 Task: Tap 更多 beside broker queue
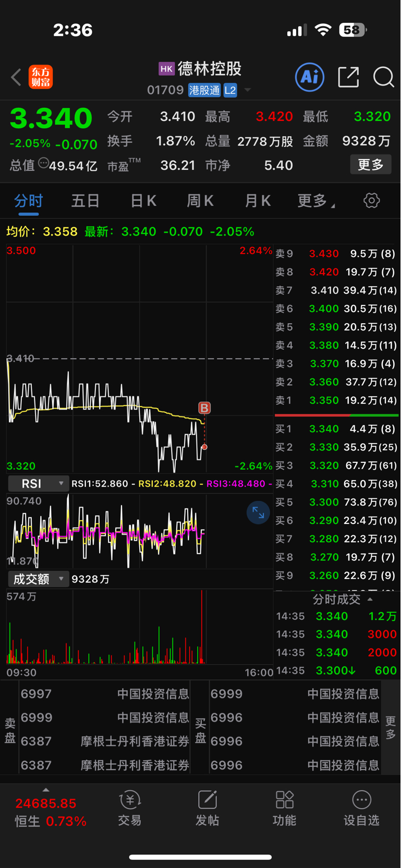(391, 728)
